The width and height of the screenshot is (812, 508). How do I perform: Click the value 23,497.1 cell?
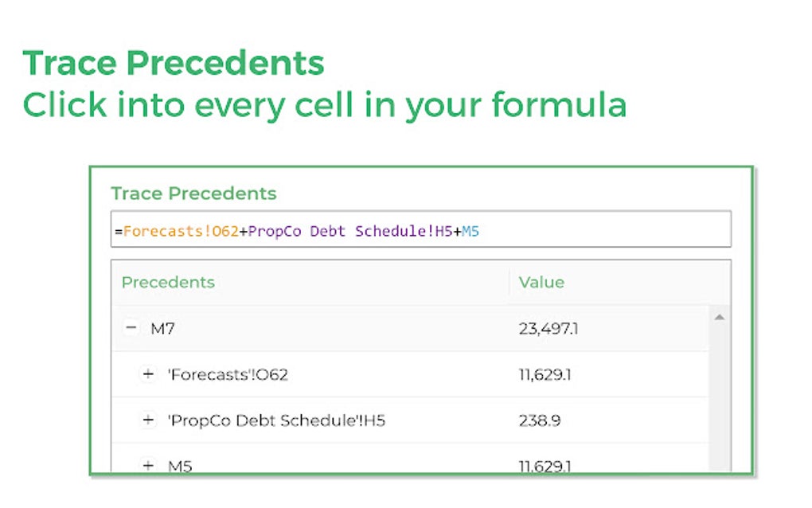(548, 328)
